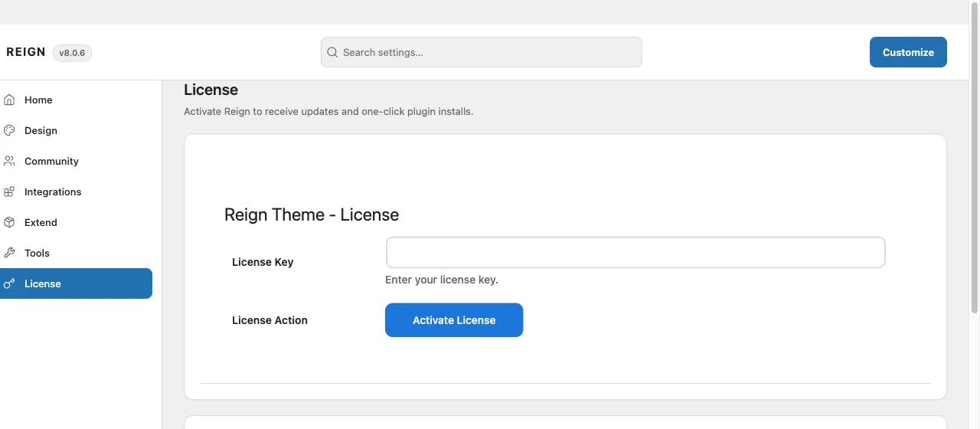
Task: Focus the License Key input field
Action: pos(635,252)
